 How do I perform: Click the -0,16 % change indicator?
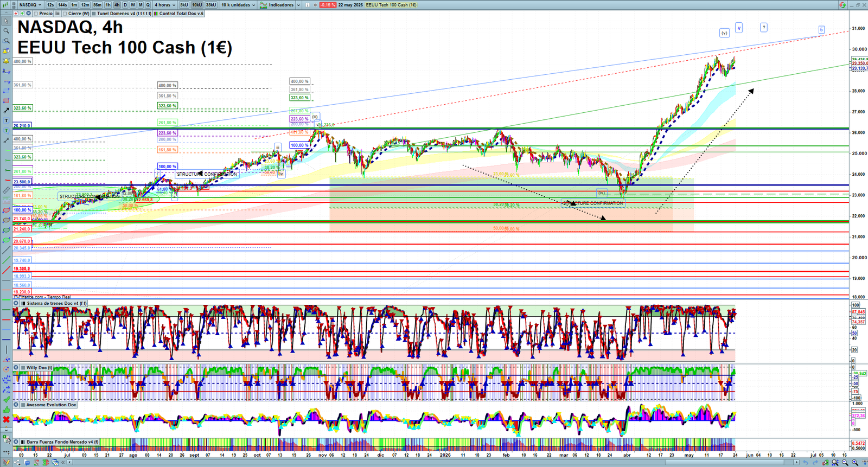328,5
